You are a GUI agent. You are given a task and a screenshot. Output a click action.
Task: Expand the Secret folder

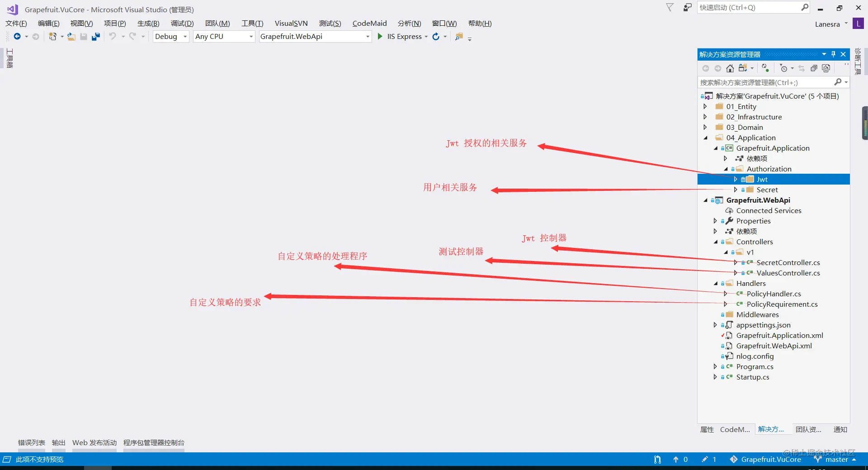click(x=736, y=190)
